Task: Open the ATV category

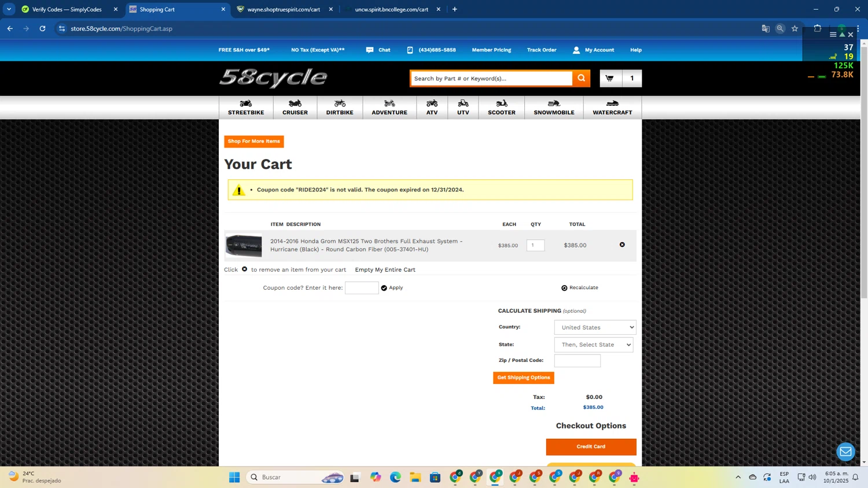Action: coord(432,108)
